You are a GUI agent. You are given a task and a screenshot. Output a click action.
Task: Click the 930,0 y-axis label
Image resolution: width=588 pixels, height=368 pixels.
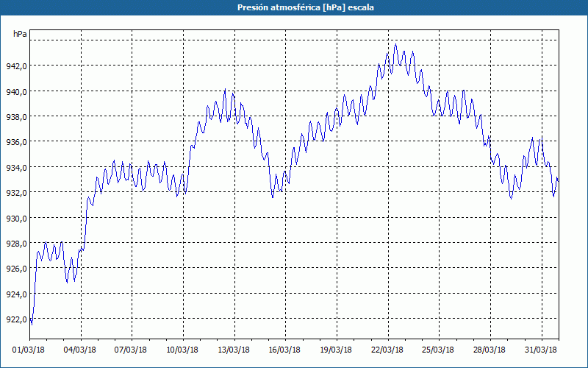click(16, 218)
